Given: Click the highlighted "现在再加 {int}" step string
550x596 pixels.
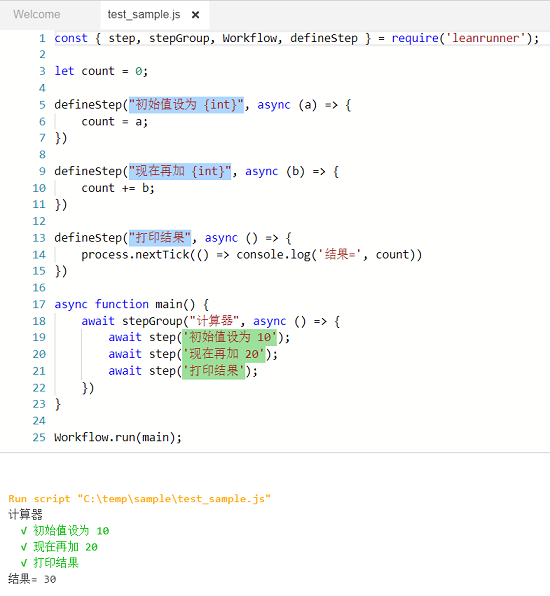Looking at the screenshot, I should pyautogui.click(x=180, y=171).
